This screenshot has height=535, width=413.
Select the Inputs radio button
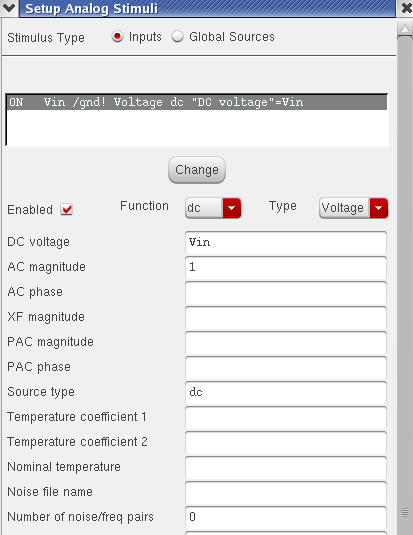pos(117,36)
